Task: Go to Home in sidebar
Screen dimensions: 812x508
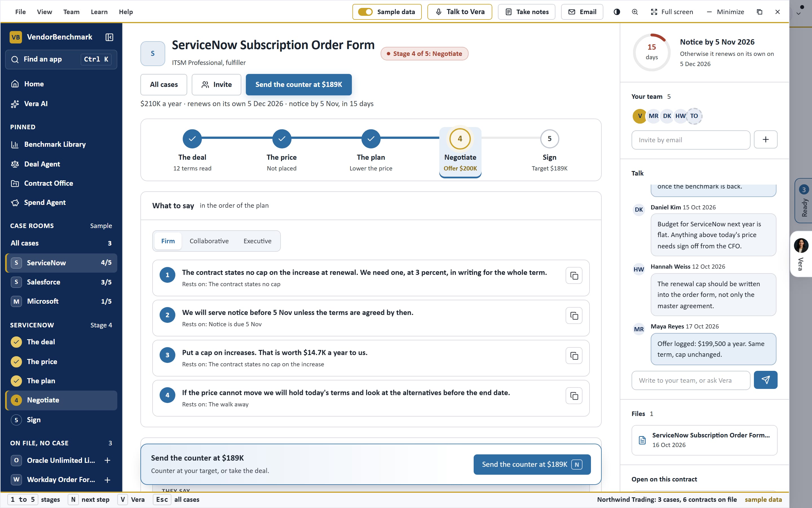Action: (x=61, y=84)
